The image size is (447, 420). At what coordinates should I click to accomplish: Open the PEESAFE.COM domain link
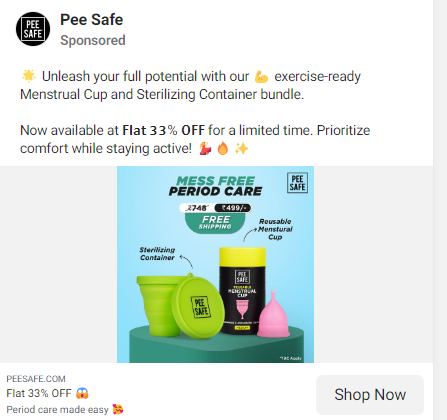pos(36,379)
